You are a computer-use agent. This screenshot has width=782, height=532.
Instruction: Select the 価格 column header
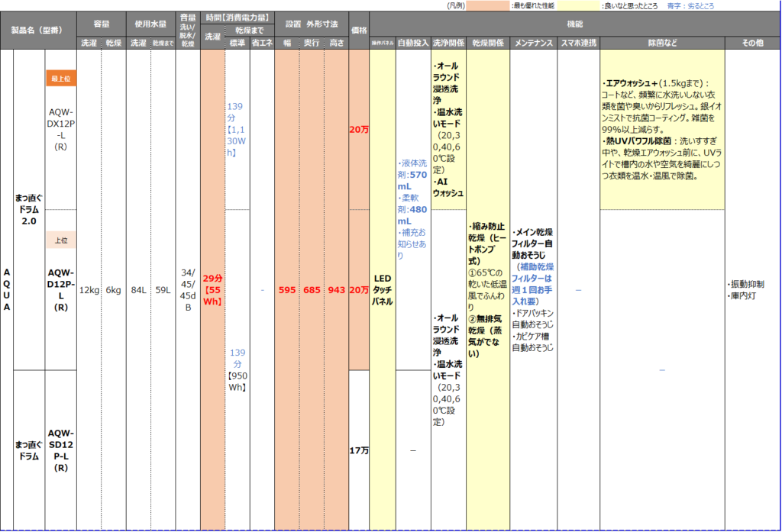[x=358, y=31]
